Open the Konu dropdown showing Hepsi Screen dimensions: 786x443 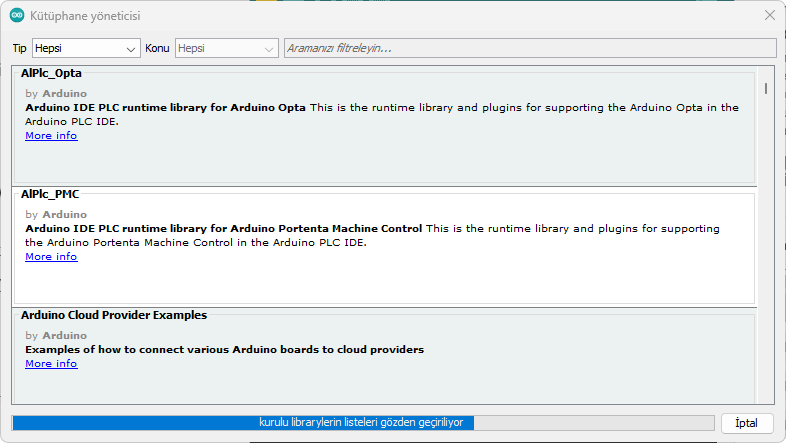click(x=227, y=48)
